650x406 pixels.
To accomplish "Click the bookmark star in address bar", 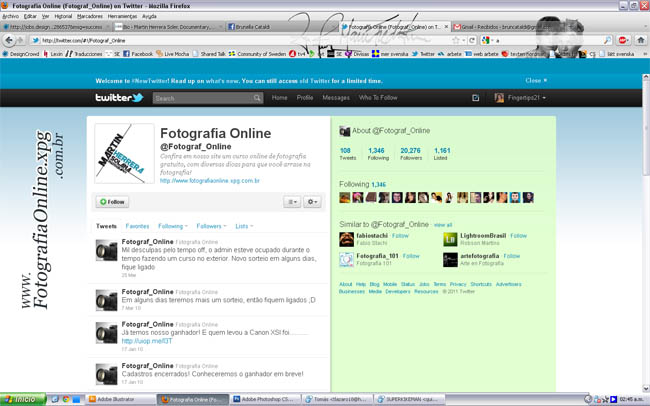I will point(456,40).
